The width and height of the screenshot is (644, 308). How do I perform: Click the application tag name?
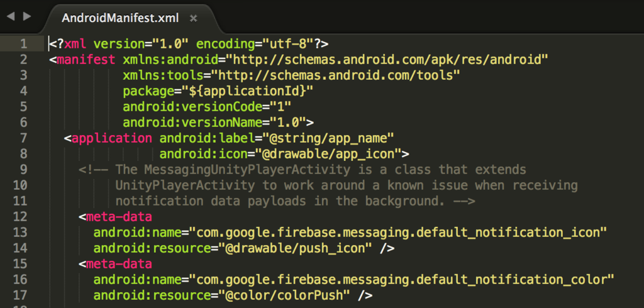pyautogui.click(x=112, y=138)
